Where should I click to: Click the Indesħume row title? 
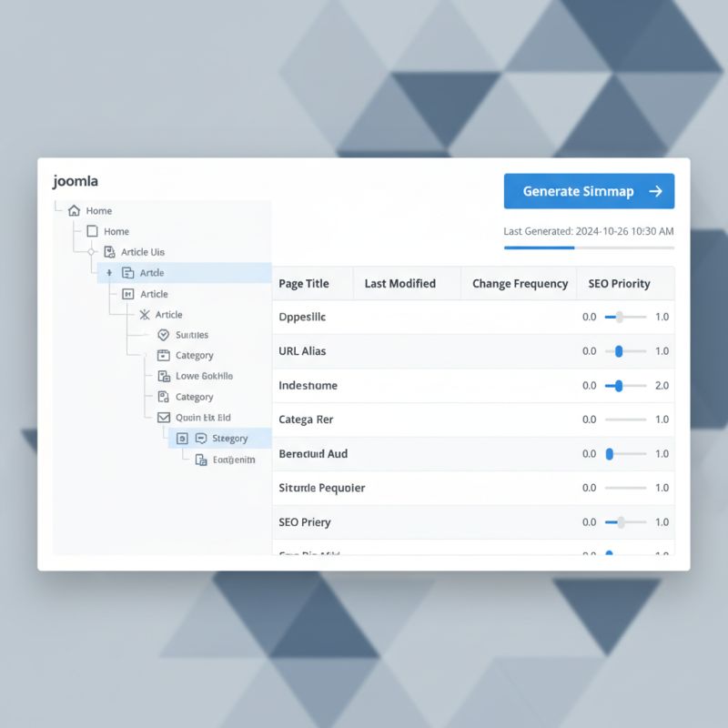click(x=308, y=385)
